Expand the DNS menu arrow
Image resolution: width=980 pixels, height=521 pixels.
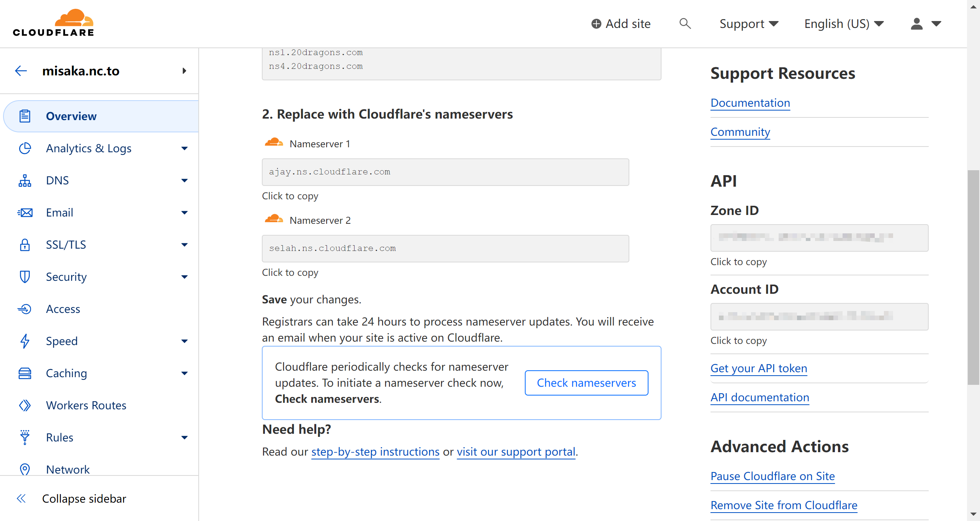(x=185, y=181)
